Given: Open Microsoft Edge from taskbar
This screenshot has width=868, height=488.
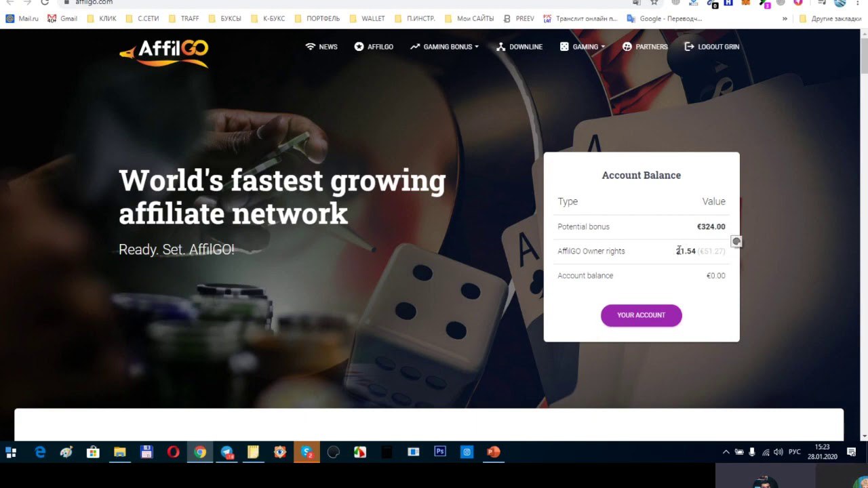Looking at the screenshot, I should tap(40, 451).
